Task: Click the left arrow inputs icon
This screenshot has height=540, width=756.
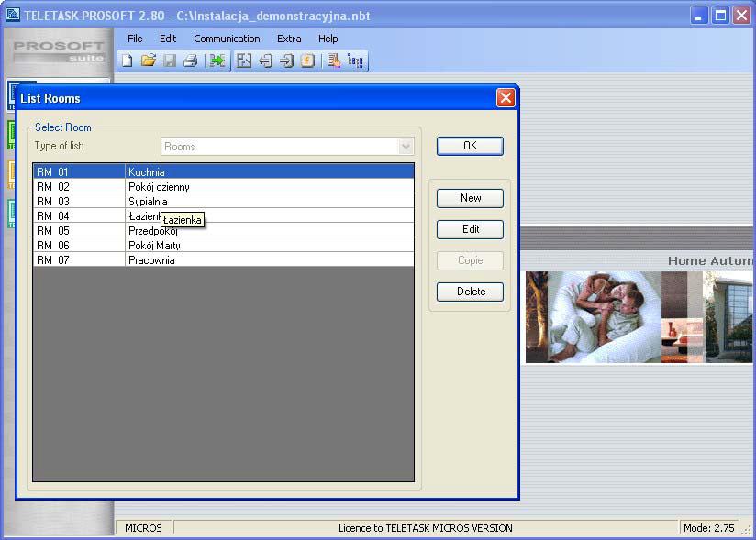Action: tap(265, 61)
